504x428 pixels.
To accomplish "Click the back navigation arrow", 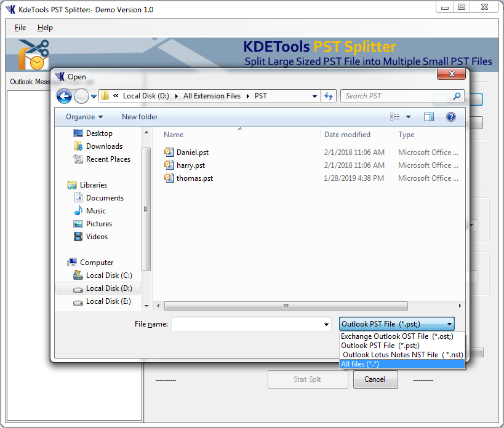I will pyautogui.click(x=64, y=96).
